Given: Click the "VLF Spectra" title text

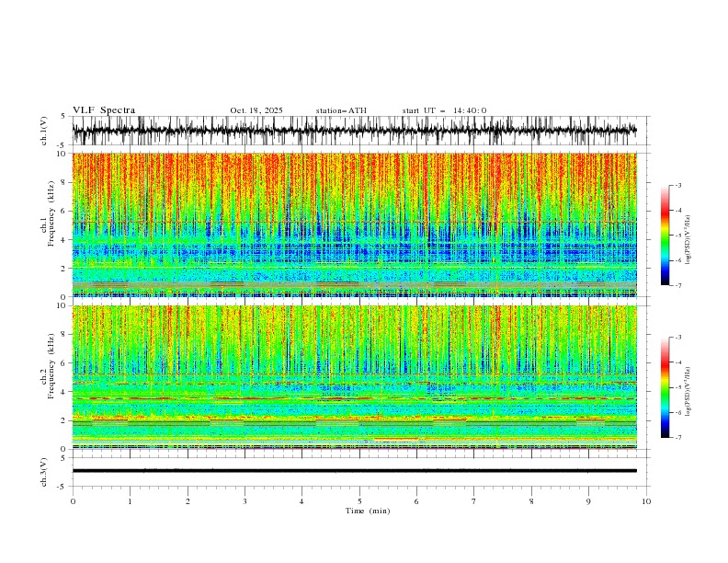Looking at the screenshot, I should point(104,110).
